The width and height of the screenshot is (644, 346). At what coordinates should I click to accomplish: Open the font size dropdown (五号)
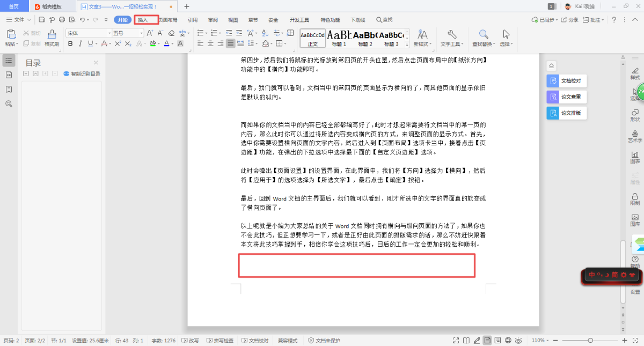(x=128, y=33)
